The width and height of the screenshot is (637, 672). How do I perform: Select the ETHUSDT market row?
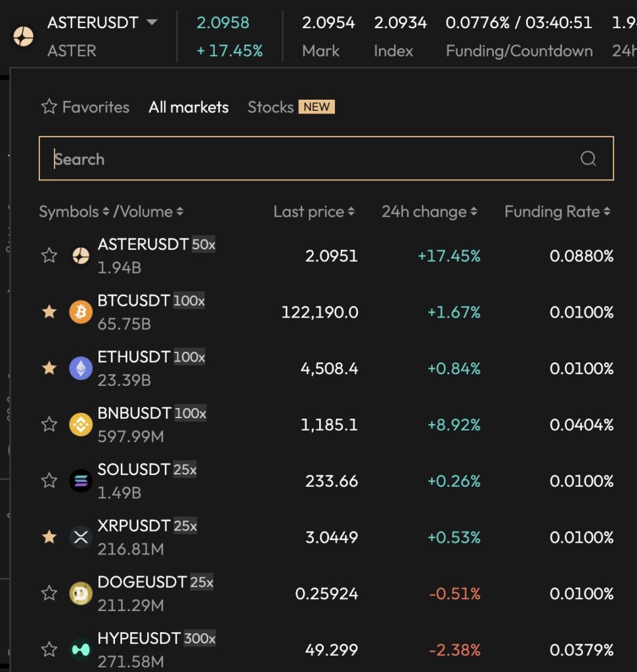pos(263,369)
